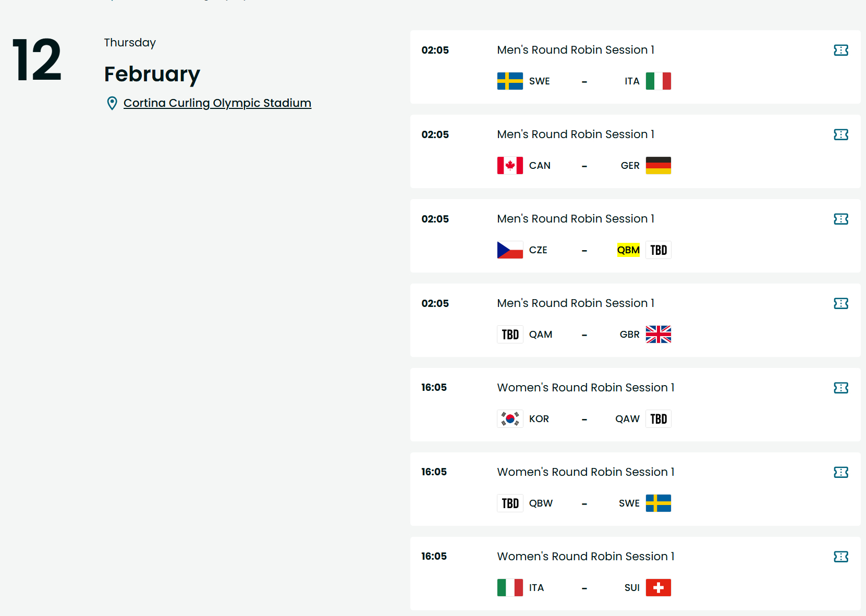
Task: Open Women's Round Robin Session 1 KOR-QAW title
Action: click(x=586, y=388)
